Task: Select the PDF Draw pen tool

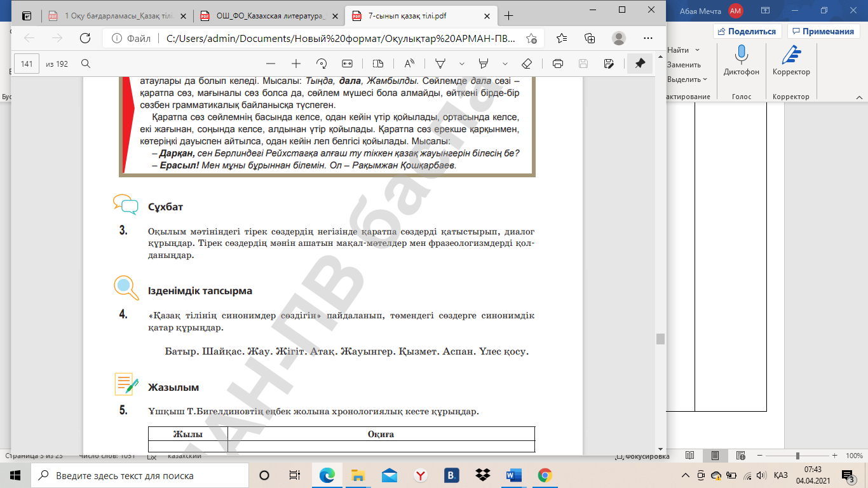Action: tap(440, 64)
